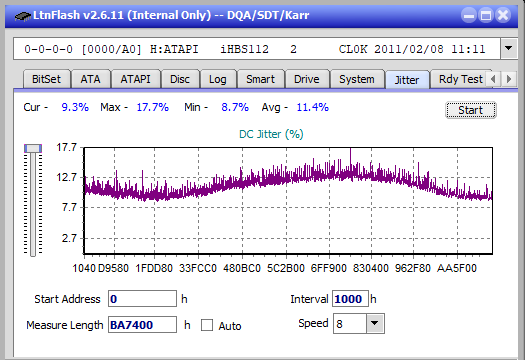Click the Start button
525x360 pixels.
tap(471, 110)
